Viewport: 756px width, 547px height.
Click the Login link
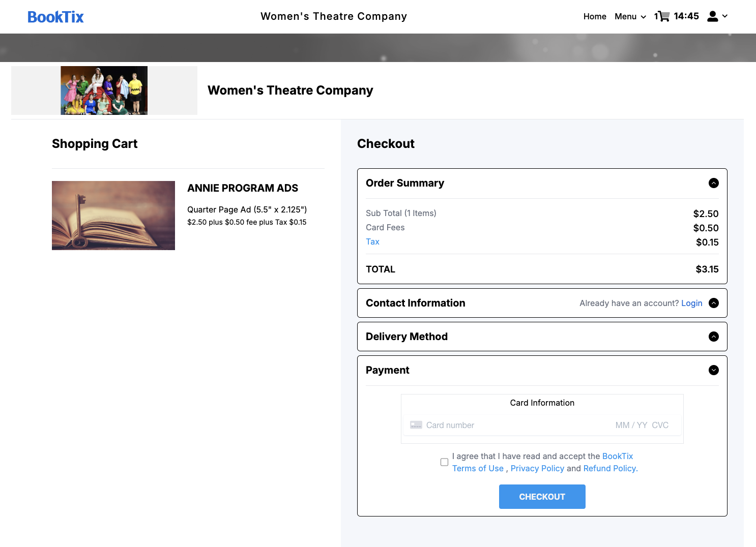click(x=691, y=303)
